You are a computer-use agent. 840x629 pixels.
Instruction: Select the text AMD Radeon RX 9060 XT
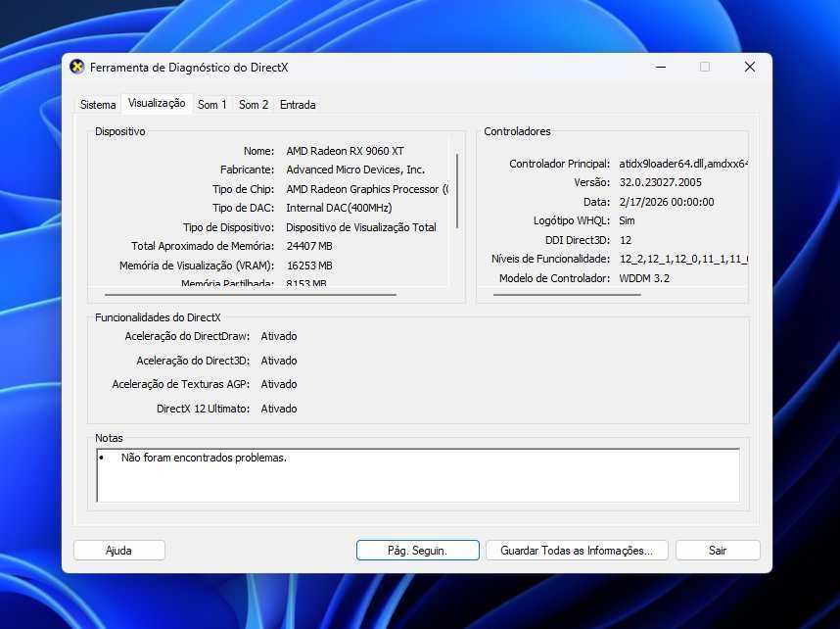click(x=345, y=151)
